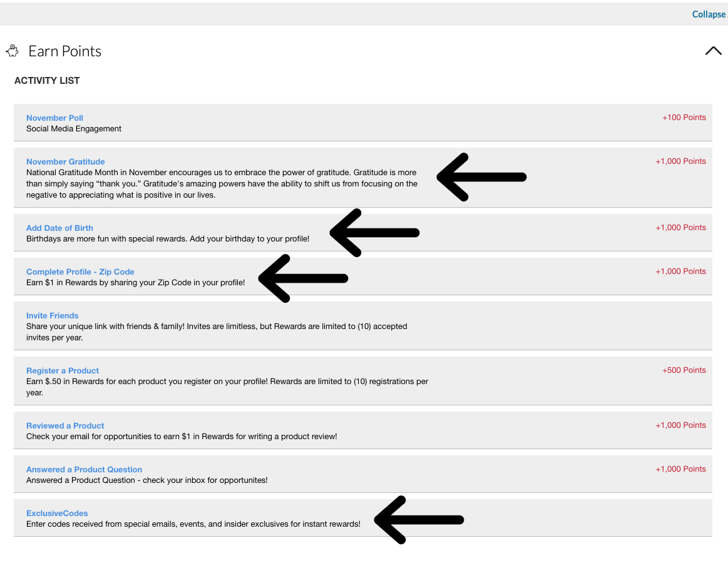
Task: Select the Register a Product activity
Action: [x=62, y=370]
